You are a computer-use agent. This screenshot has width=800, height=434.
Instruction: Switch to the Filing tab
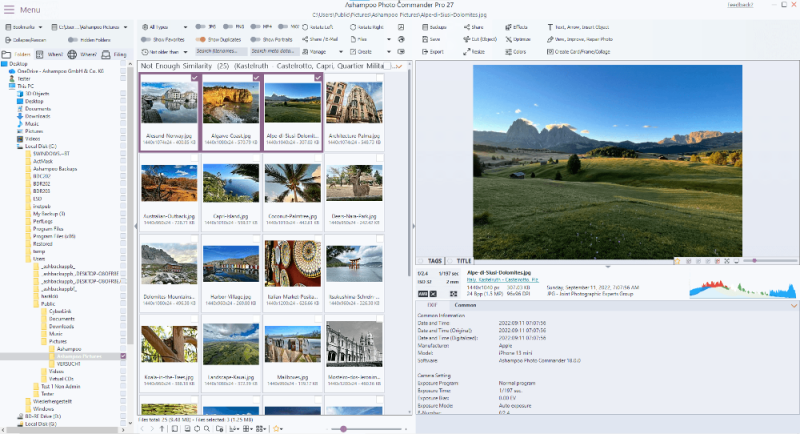(x=114, y=54)
